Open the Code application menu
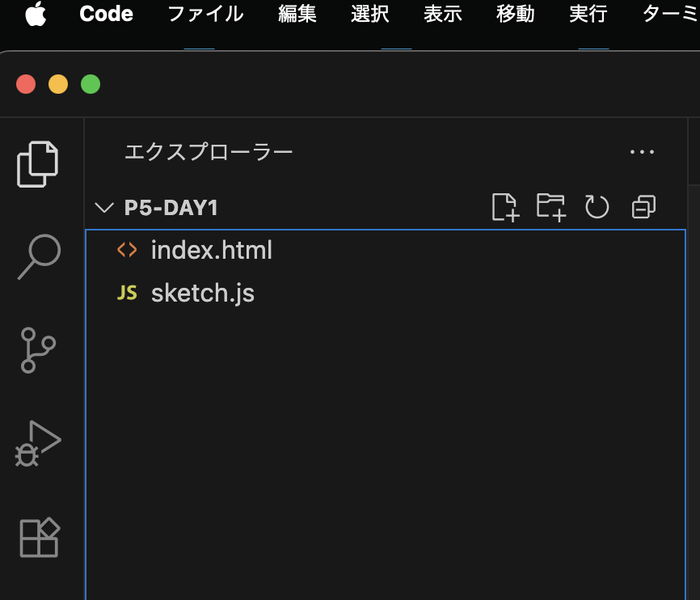This screenshot has height=600, width=700. pyautogui.click(x=106, y=15)
